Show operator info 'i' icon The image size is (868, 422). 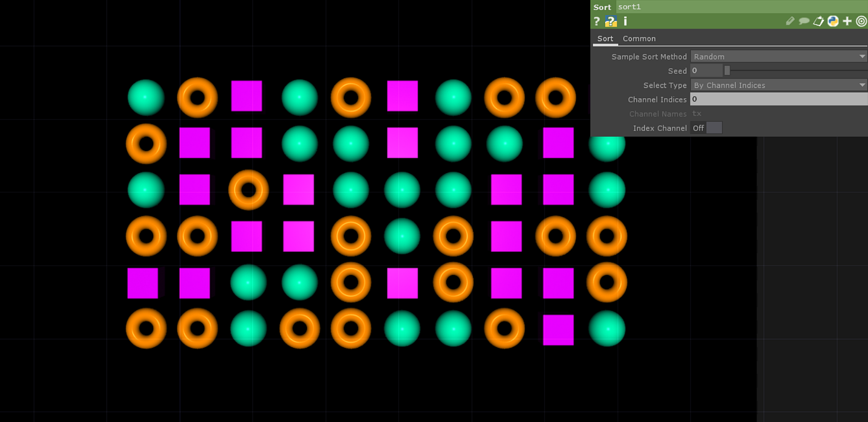coord(625,21)
